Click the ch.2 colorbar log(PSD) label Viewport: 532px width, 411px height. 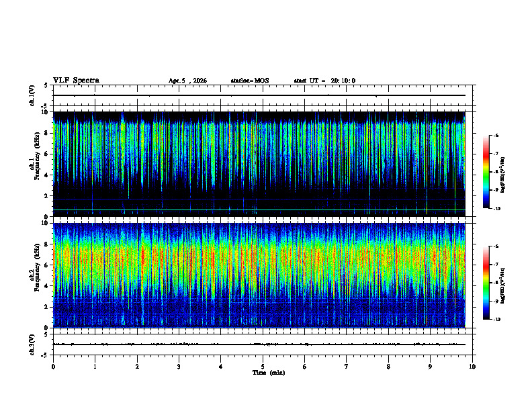pos(503,285)
